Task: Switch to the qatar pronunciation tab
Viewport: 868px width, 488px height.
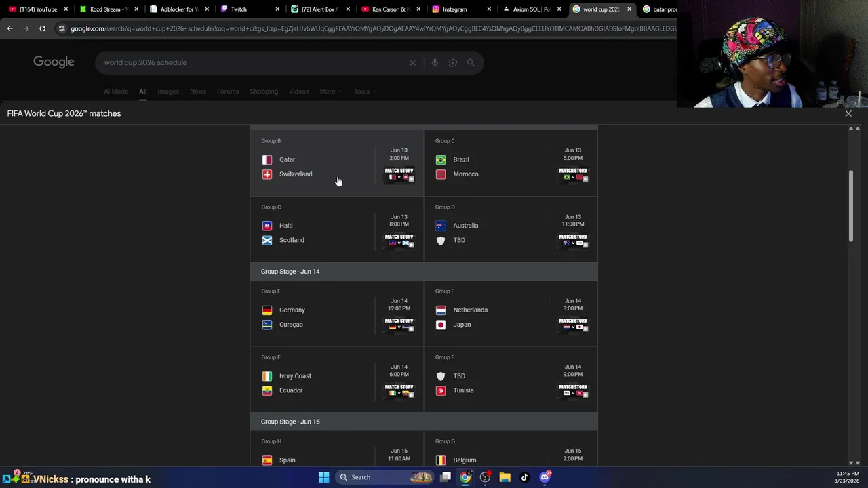Action: point(659,9)
